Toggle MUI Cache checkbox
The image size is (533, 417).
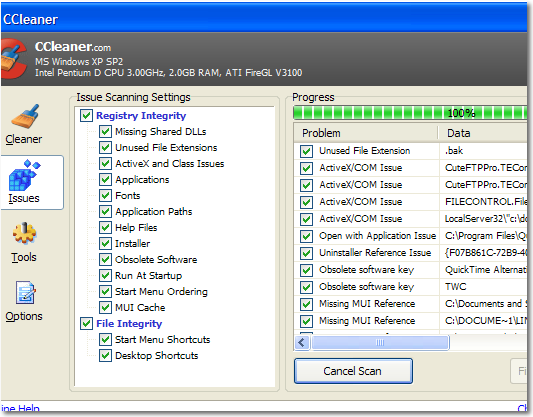coord(105,307)
